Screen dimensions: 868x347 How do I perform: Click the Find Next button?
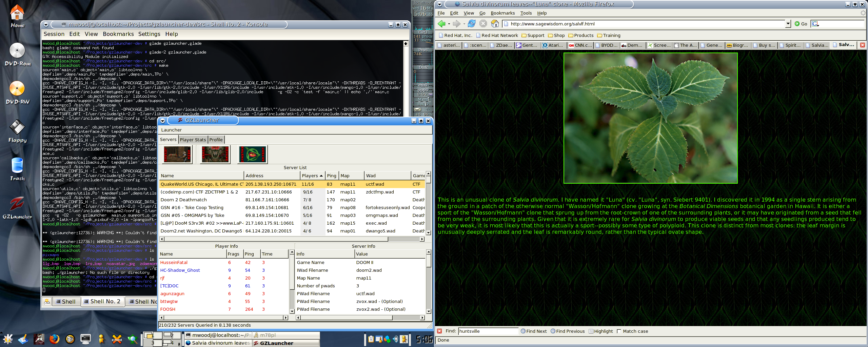(534, 331)
